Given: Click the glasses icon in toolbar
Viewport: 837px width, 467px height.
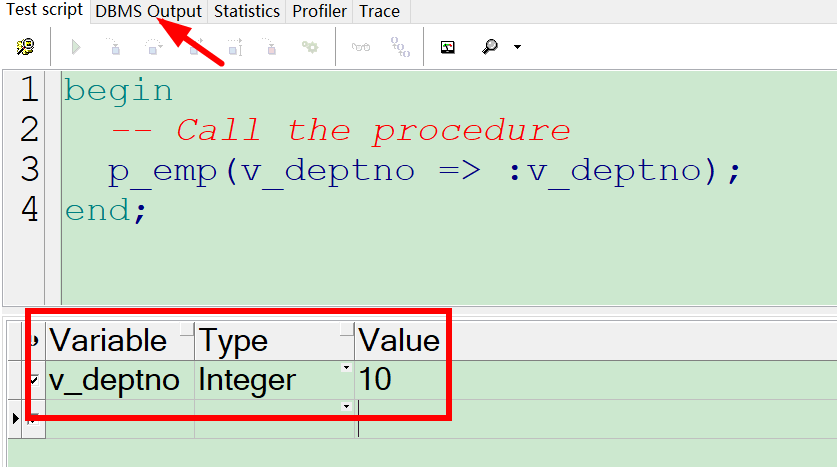Looking at the screenshot, I should tap(361, 47).
